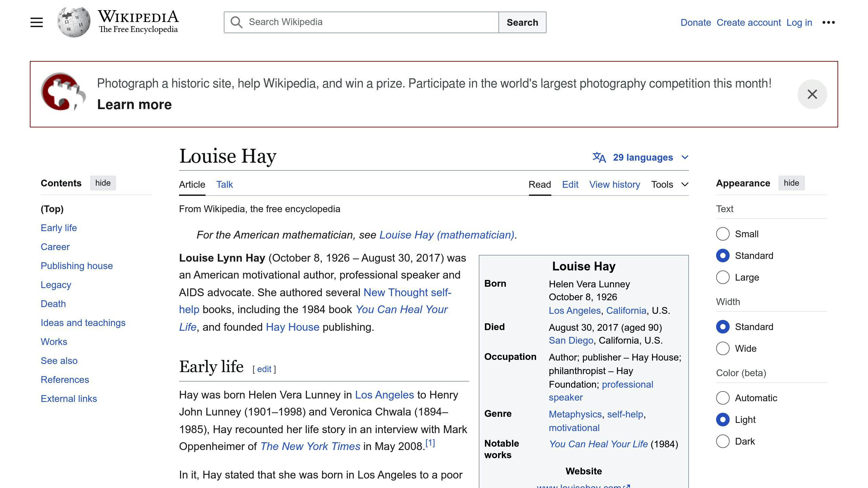Focus the Search Wikipedia input field
The width and height of the screenshot is (868, 488).
point(361,22)
